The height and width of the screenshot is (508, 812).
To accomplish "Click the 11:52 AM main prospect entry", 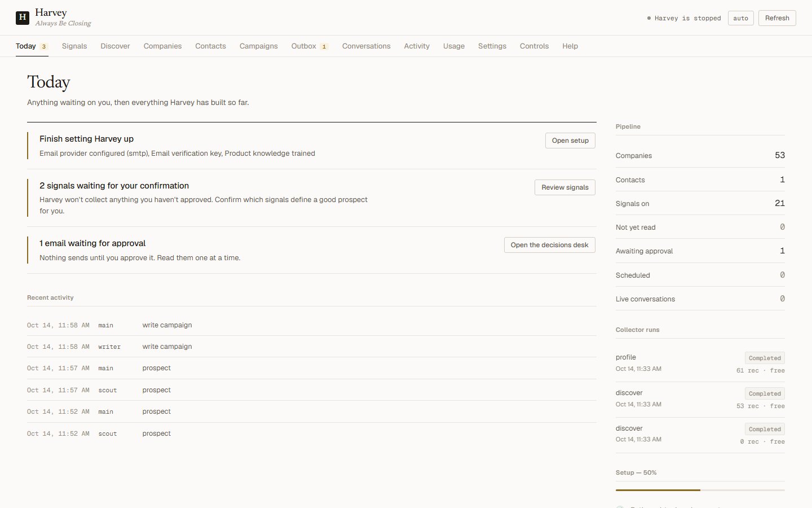I will [x=312, y=411].
